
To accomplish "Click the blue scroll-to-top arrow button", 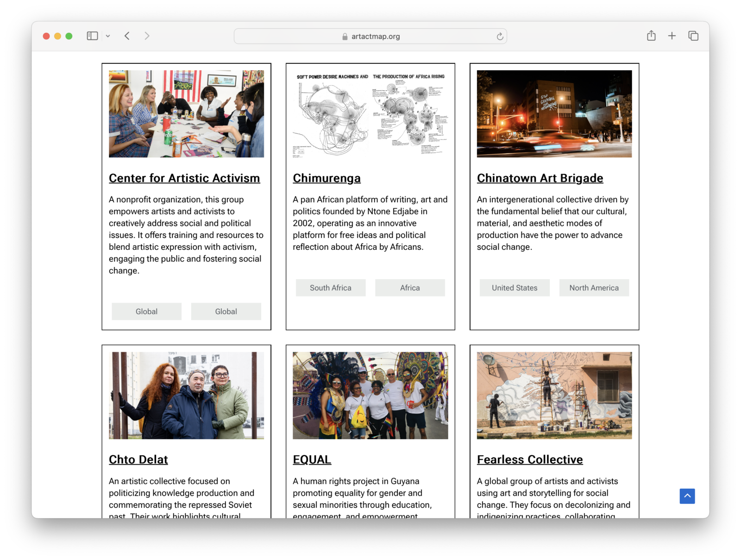I will click(687, 496).
